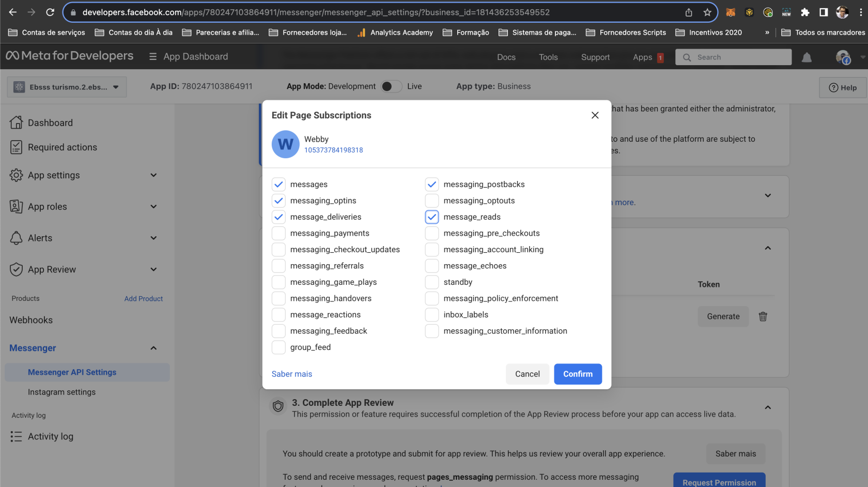Expand App settings section
The height and width of the screenshot is (487, 868).
click(x=153, y=175)
